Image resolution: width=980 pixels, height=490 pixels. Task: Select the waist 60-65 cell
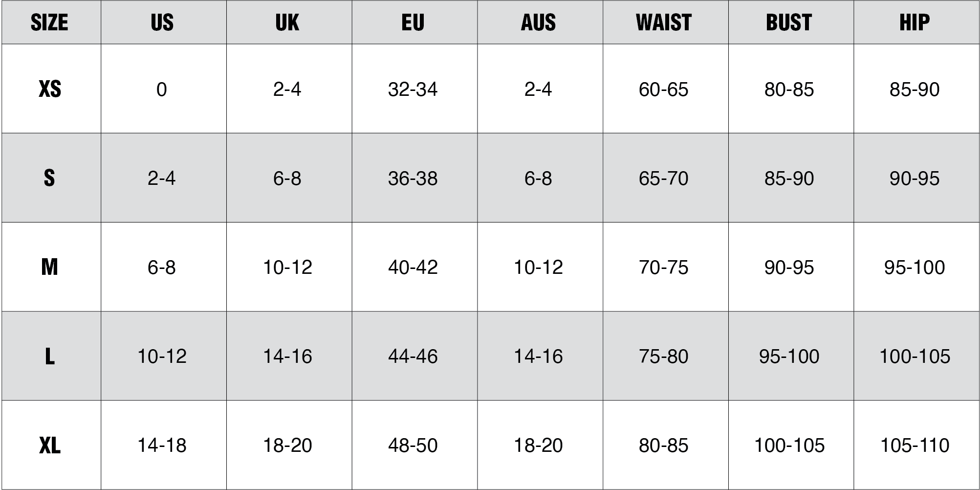click(664, 89)
